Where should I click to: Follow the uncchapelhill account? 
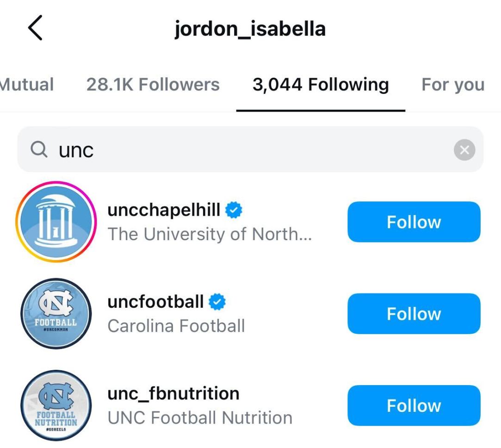414,222
